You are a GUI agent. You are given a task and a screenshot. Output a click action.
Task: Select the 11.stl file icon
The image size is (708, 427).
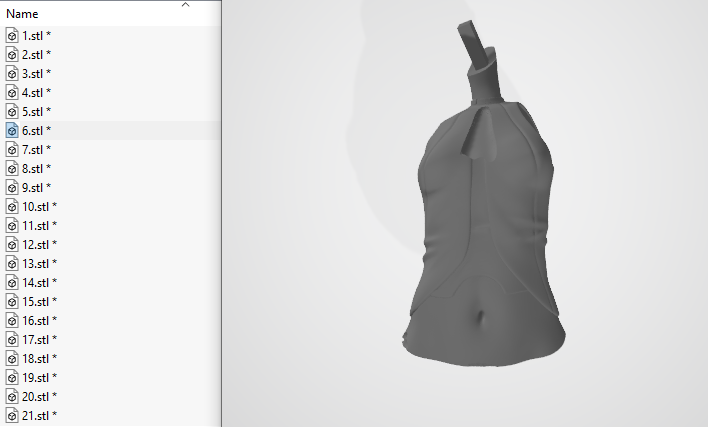[x=12, y=225]
